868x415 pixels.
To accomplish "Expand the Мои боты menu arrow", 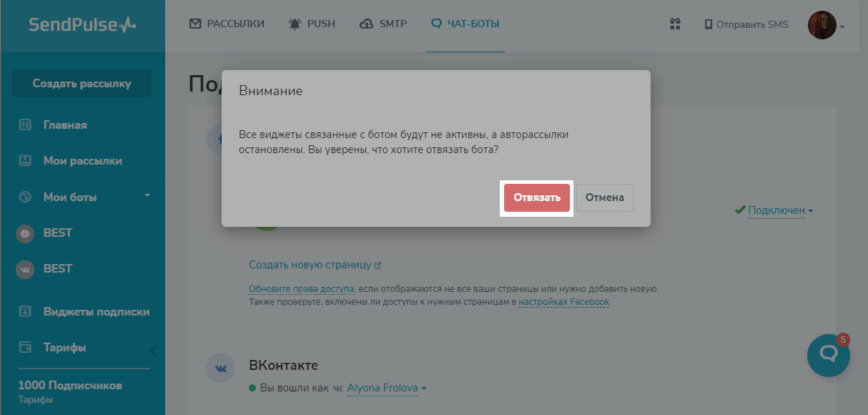I will click(x=147, y=195).
